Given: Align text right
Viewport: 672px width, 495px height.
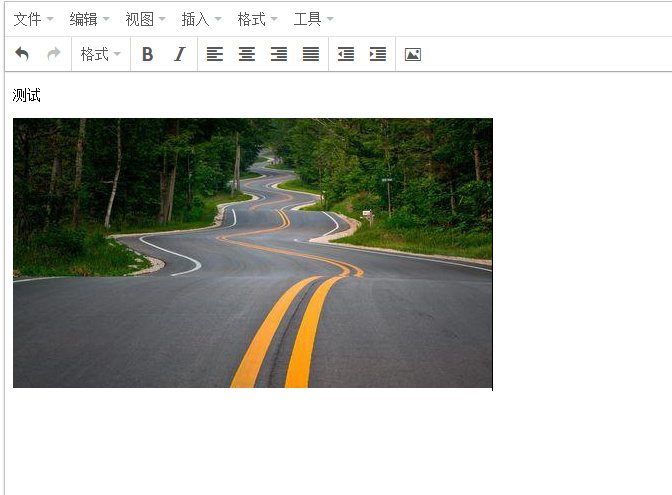Looking at the screenshot, I should (x=279, y=54).
